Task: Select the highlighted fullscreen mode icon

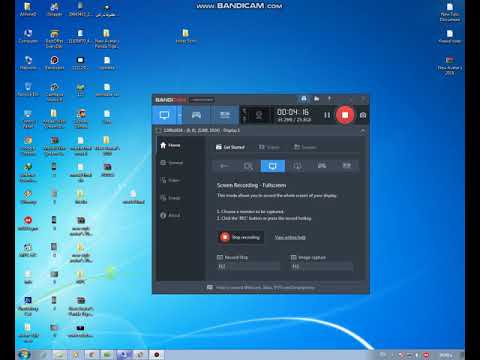Action: (273, 166)
